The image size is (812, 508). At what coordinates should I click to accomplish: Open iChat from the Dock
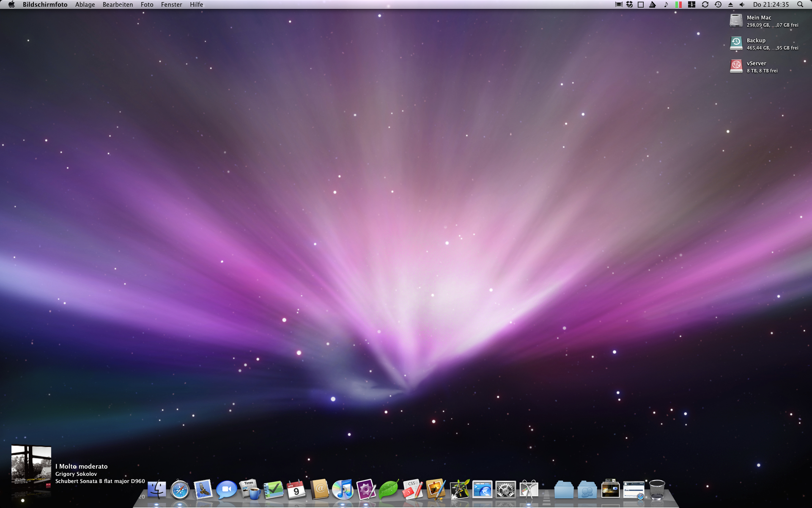click(226, 490)
